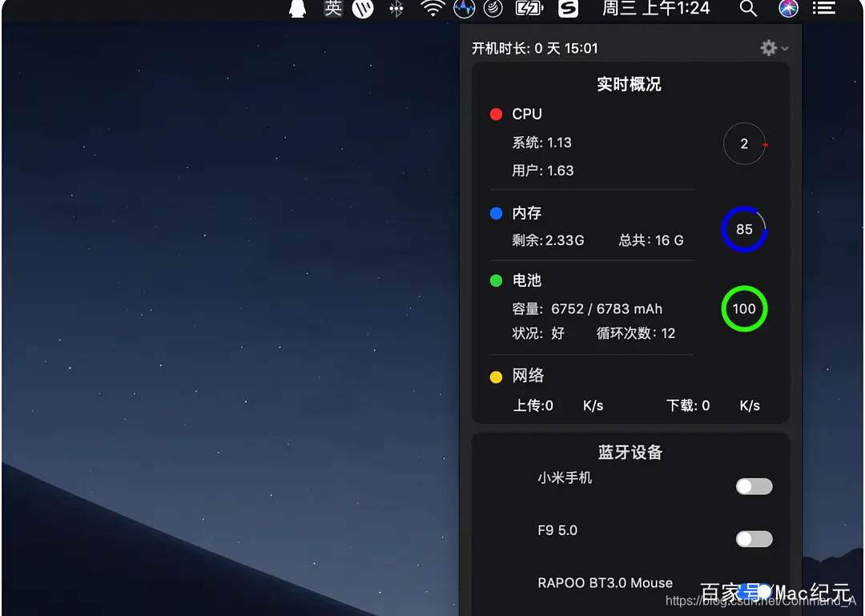Open Spotlight search magnifier
Image resolution: width=865 pixels, height=616 pixels.
tap(748, 8)
